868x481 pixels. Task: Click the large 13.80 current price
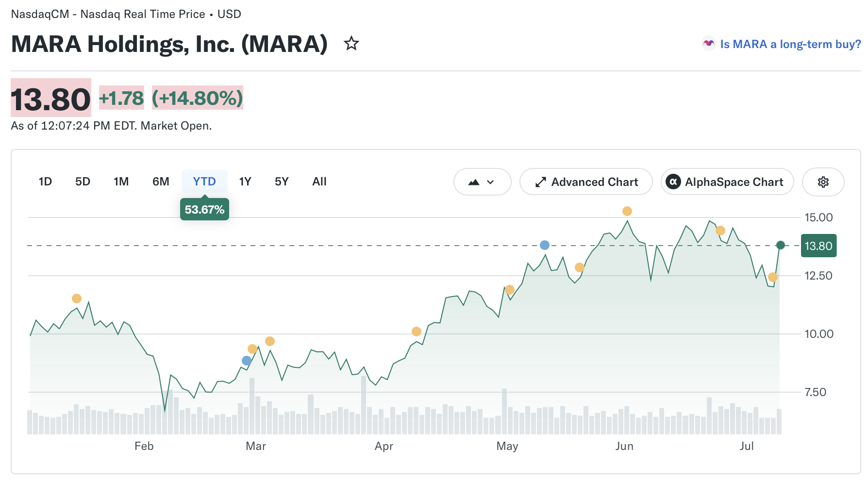(51, 99)
